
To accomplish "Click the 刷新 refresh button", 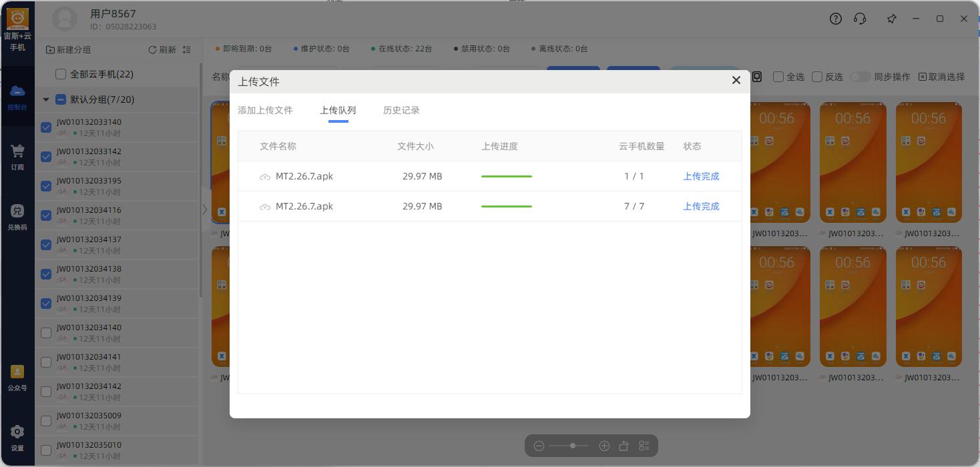I will (x=162, y=50).
